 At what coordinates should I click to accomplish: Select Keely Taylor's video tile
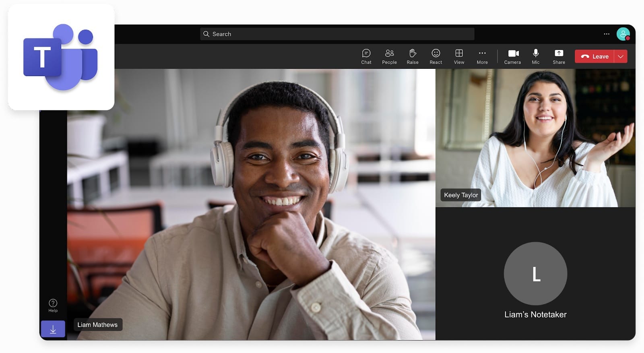click(x=535, y=138)
